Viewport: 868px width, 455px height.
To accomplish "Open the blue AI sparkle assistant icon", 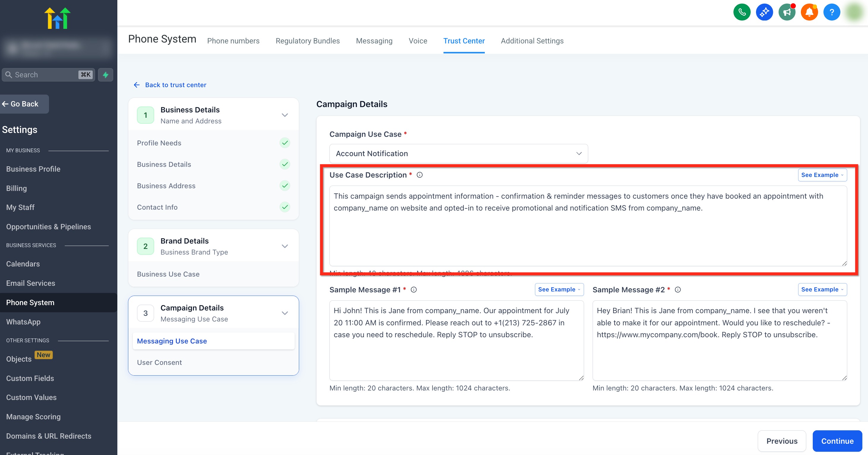I will point(764,12).
